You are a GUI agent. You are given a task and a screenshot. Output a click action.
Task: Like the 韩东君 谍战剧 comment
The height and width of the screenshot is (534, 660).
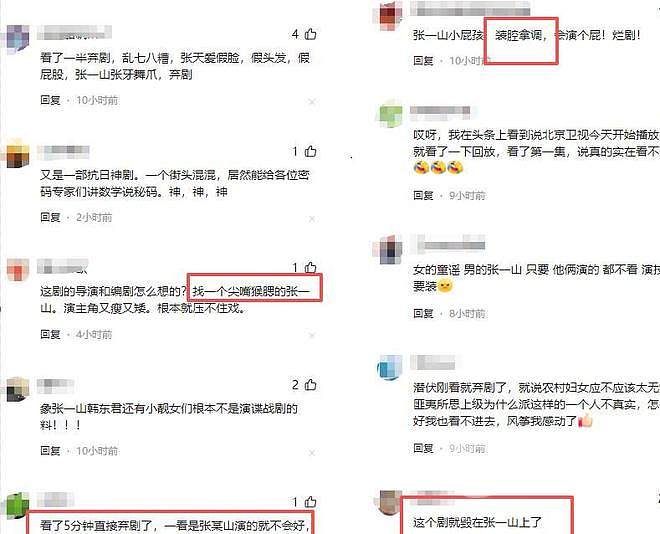(x=311, y=384)
